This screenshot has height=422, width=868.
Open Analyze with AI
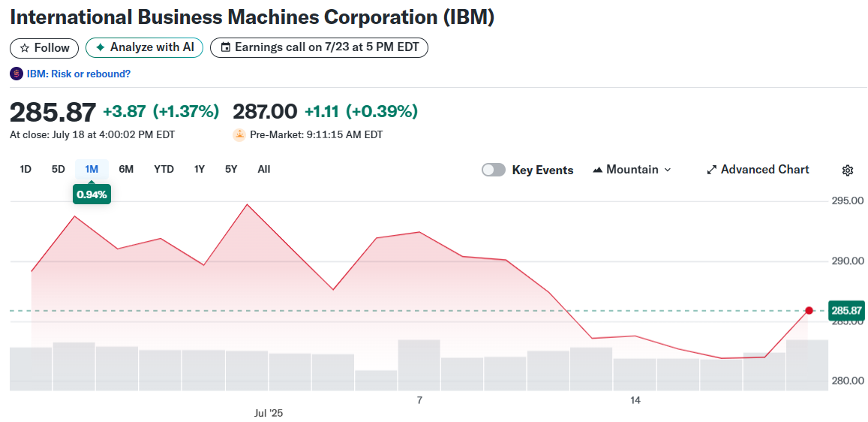pos(145,47)
